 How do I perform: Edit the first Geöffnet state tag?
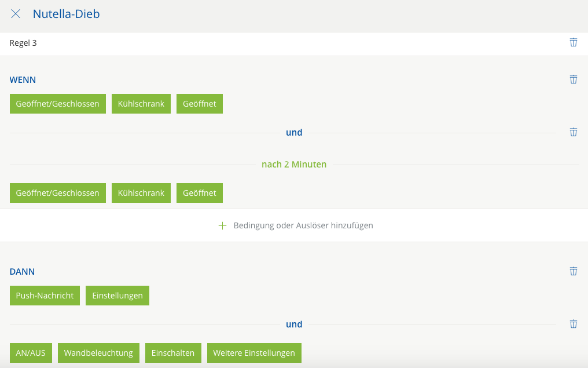tap(200, 104)
